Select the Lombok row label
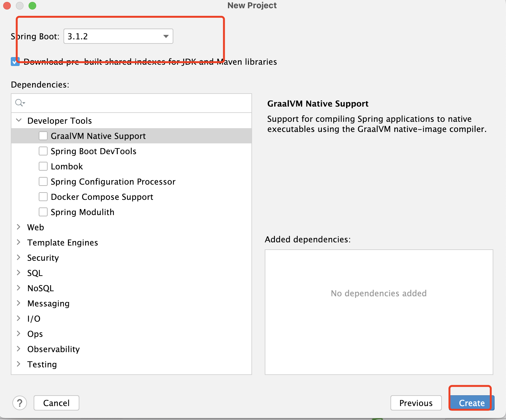 (67, 166)
